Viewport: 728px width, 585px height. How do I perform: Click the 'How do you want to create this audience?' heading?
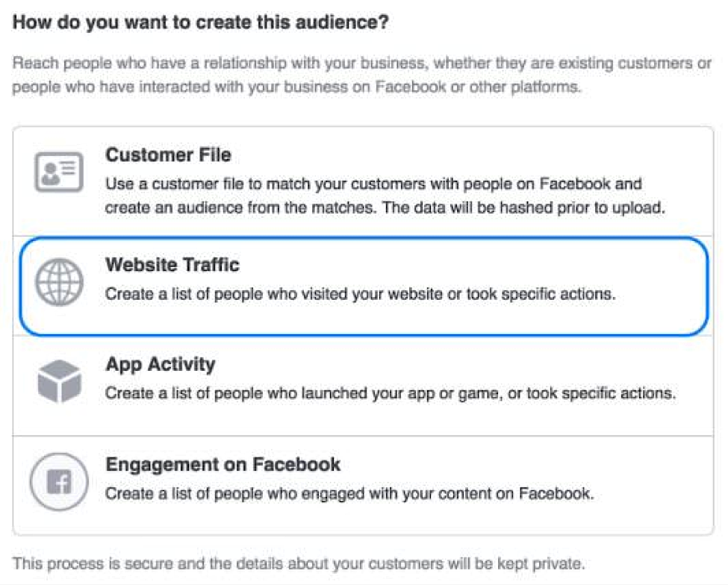201,22
